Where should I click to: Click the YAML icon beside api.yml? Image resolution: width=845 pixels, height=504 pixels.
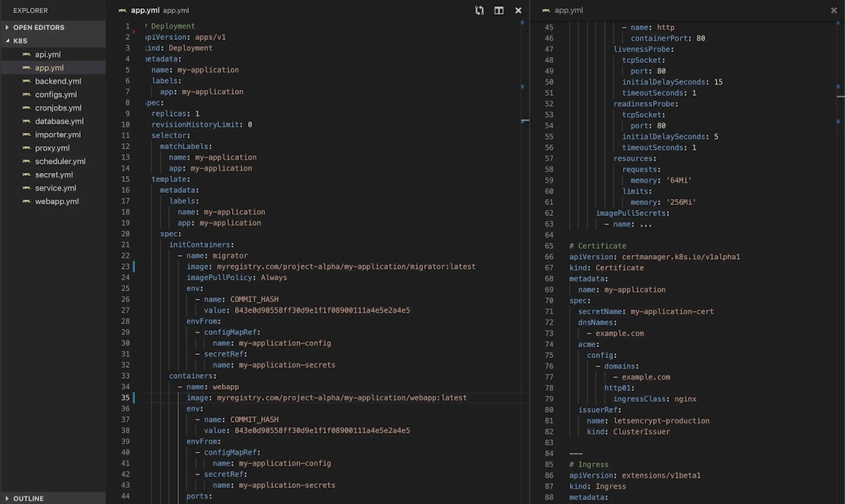tap(26, 55)
